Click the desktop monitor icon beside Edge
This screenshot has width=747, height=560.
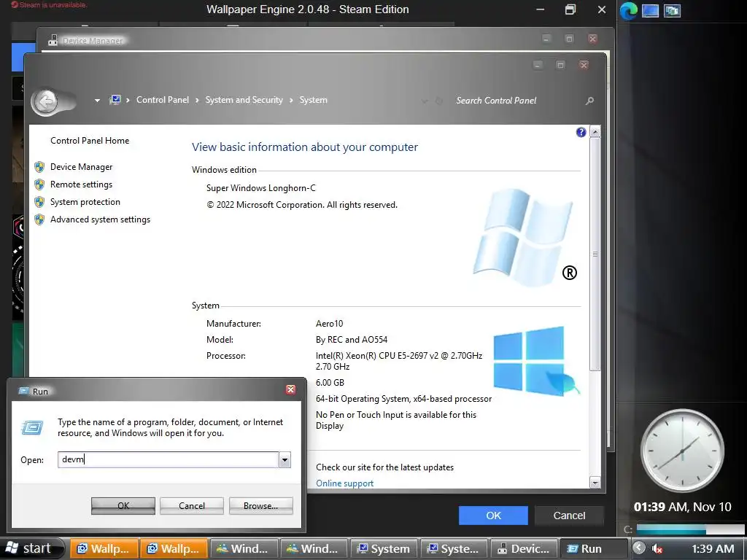tap(650, 10)
